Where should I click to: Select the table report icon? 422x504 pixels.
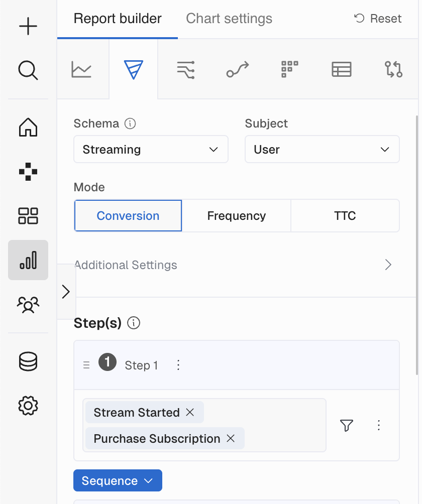pos(342,69)
